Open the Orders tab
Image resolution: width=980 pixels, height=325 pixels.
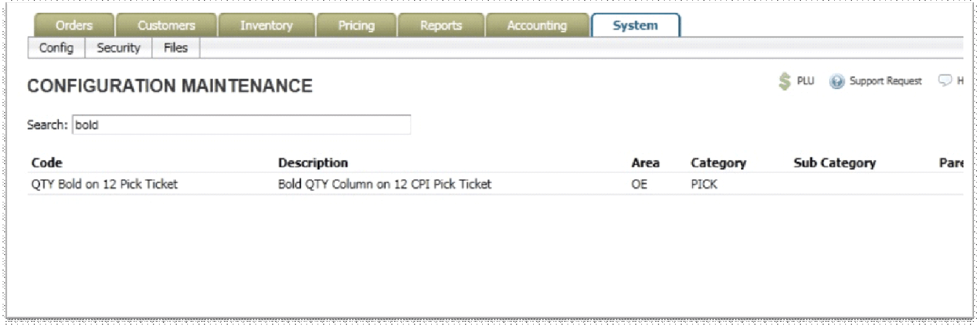coord(74,26)
